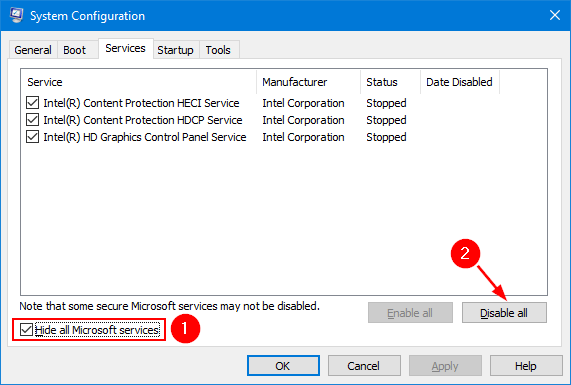Uncheck Intel Content Protection HECI Service
Screen dimensions: 571x385
coord(32,103)
